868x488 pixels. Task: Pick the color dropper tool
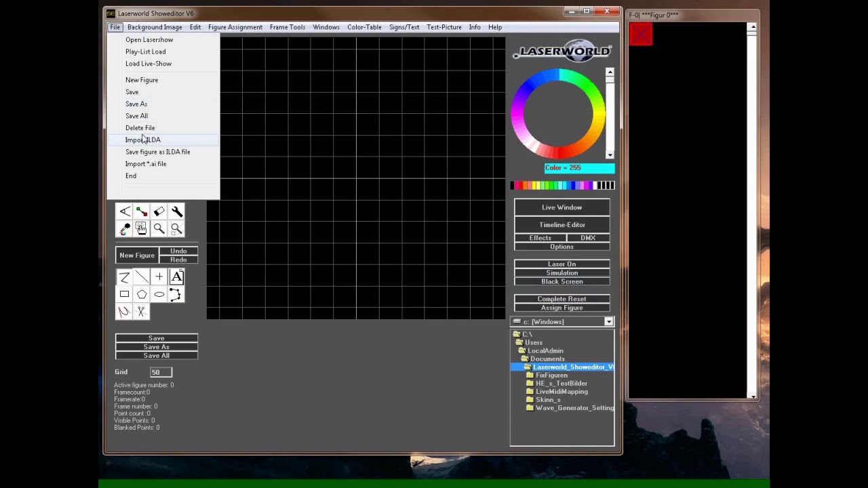(x=125, y=229)
